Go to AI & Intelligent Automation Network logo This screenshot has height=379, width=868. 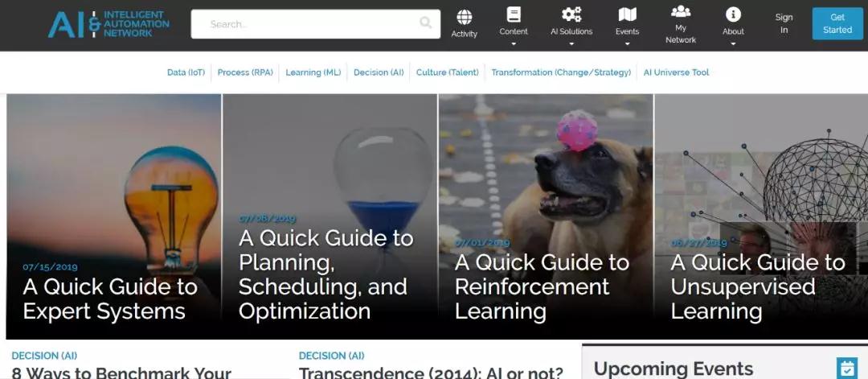[108, 24]
